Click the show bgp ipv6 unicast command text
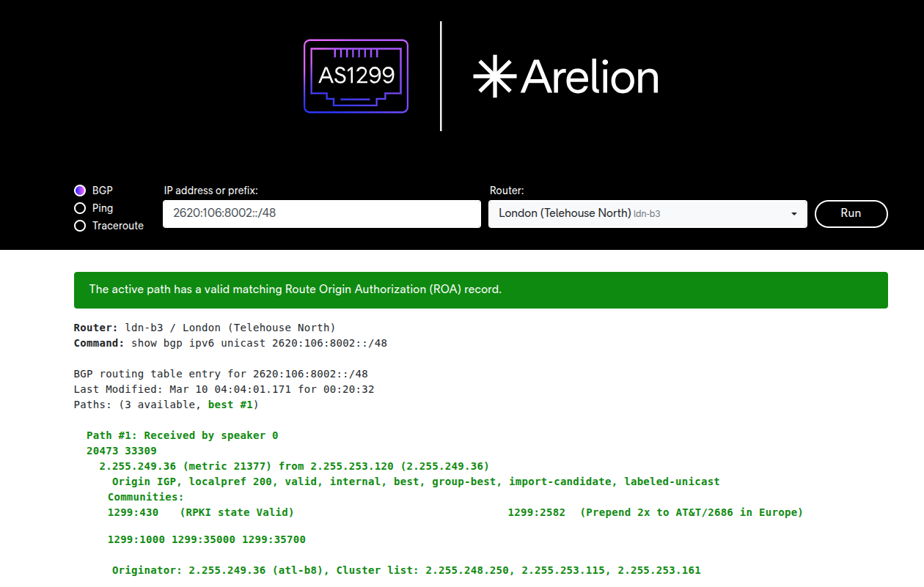 pyautogui.click(x=259, y=343)
